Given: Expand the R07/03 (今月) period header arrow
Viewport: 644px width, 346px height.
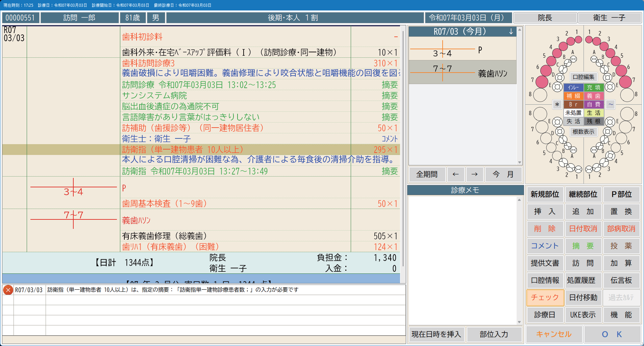Looking at the screenshot, I should coord(511,32).
